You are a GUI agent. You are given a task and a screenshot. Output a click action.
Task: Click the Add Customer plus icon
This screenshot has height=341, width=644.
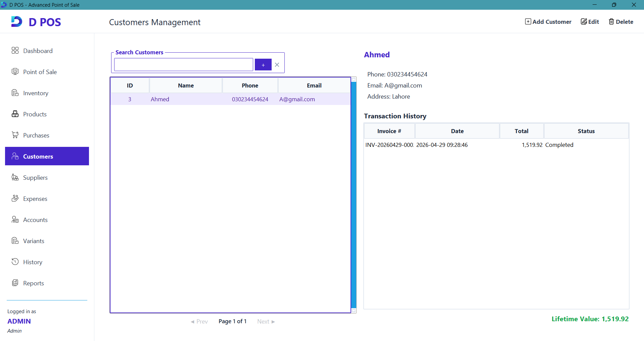coord(528,21)
